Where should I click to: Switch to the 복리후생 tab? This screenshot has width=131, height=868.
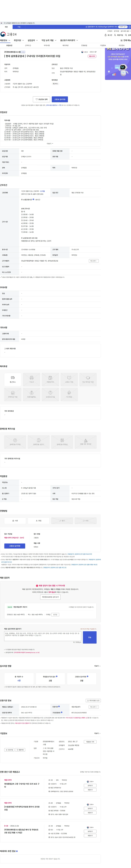coord(65,45)
